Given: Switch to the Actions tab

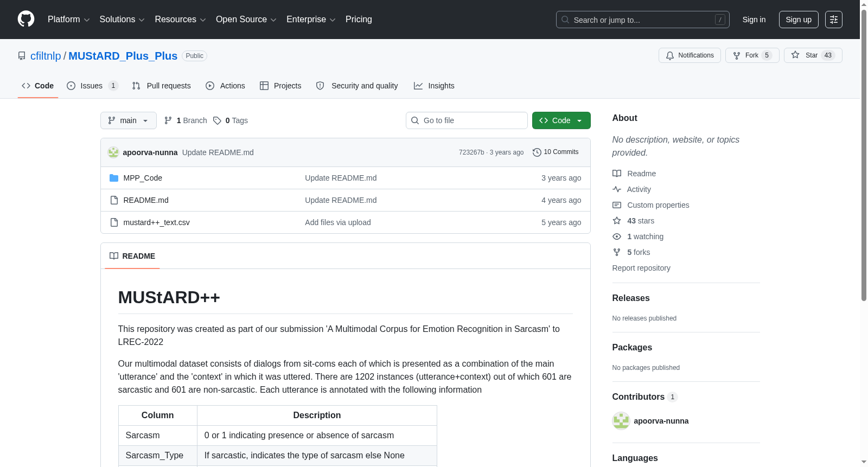Looking at the screenshot, I should pos(226,86).
